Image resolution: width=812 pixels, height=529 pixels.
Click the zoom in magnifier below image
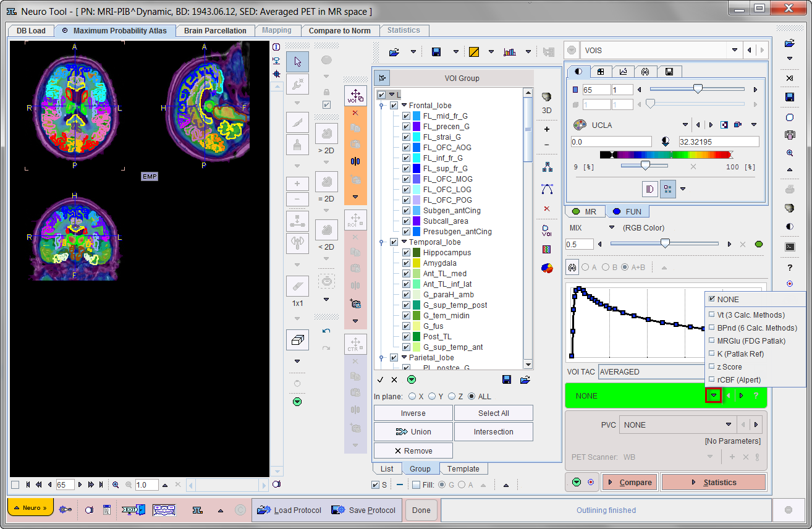pyautogui.click(x=116, y=485)
